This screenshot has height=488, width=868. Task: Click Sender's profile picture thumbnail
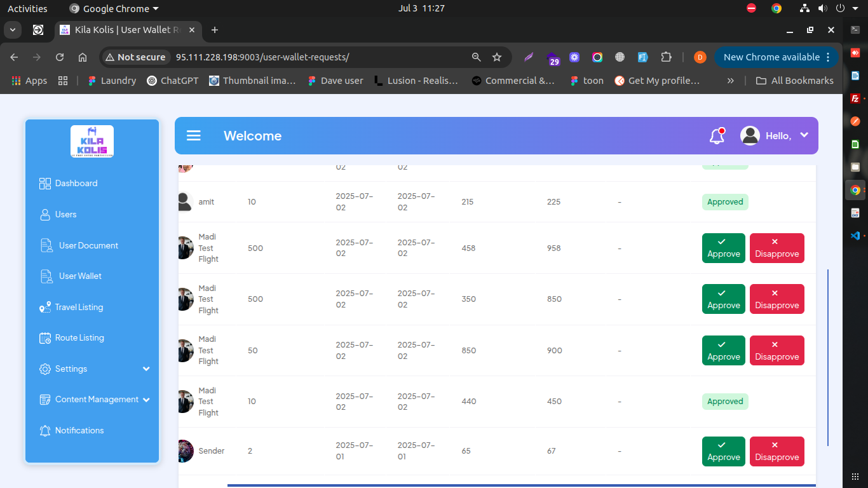[186, 451]
